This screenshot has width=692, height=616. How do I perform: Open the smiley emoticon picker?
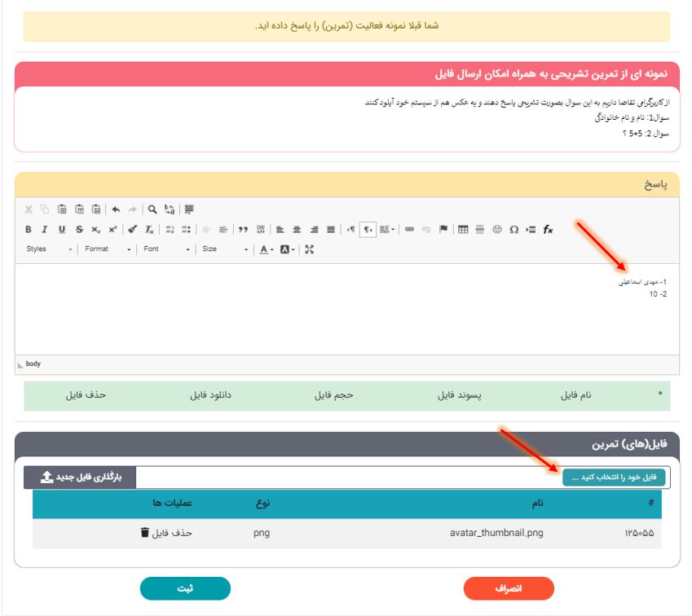pyautogui.click(x=497, y=230)
